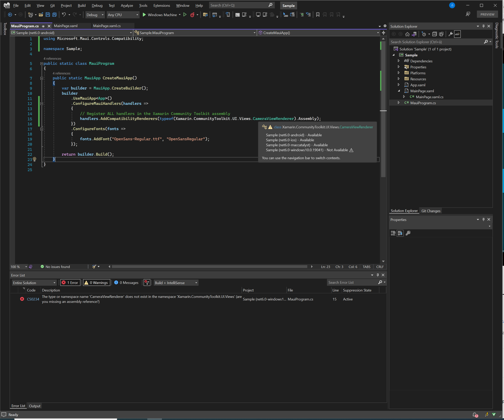Viewport: 504px width, 420px height.
Task: Open the Debug menu
Action: tap(97, 5)
